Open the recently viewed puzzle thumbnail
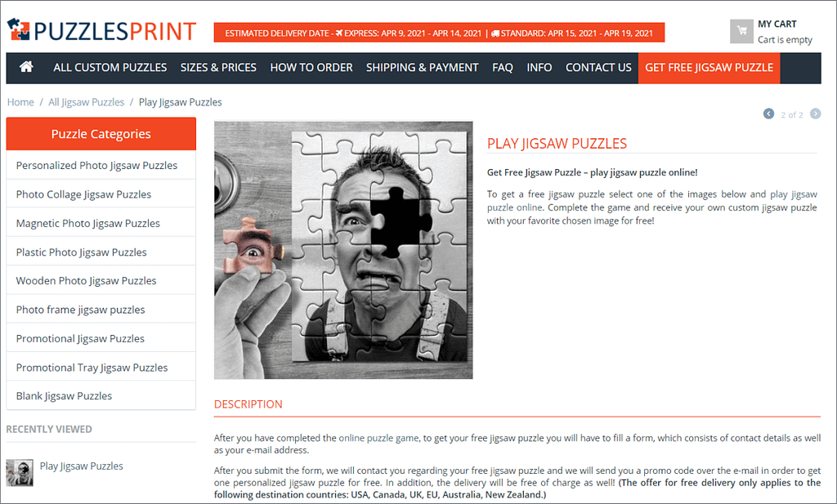 (x=20, y=472)
